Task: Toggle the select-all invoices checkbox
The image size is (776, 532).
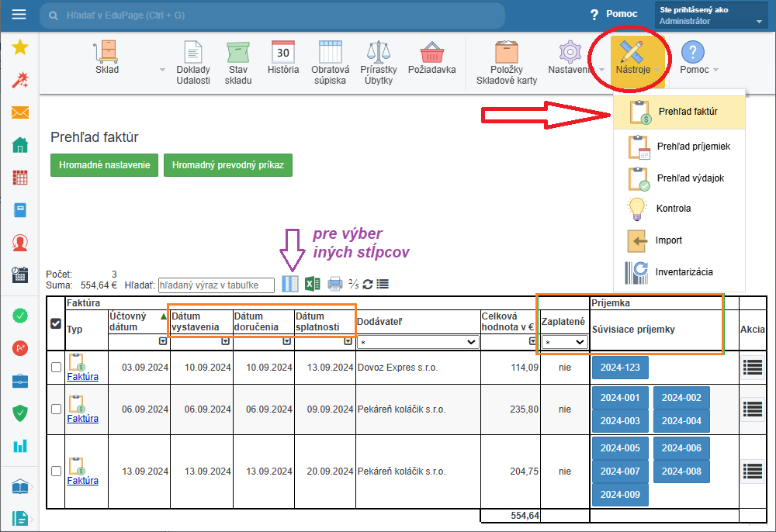Action: point(56,323)
